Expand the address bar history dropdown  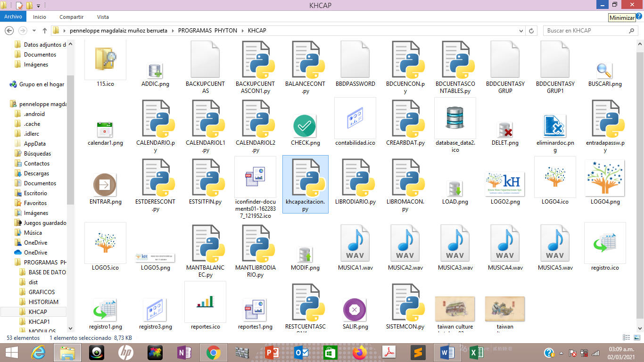tap(521, 31)
